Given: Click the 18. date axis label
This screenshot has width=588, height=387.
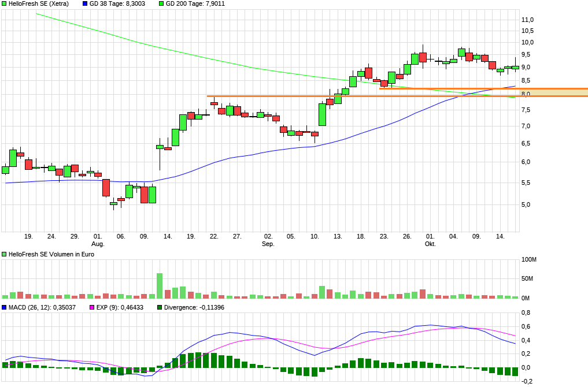Looking at the screenshot, I should click(361, 237).
